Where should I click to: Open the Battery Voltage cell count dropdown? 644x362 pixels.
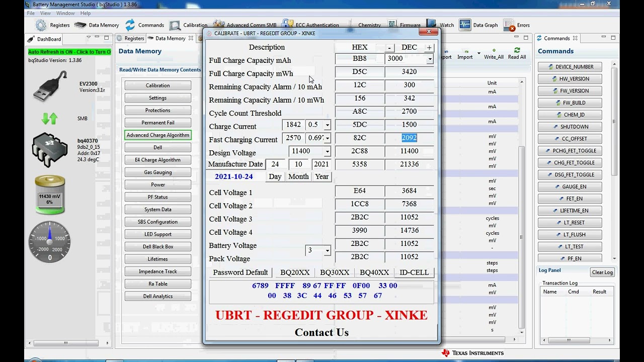click(328, 250)
